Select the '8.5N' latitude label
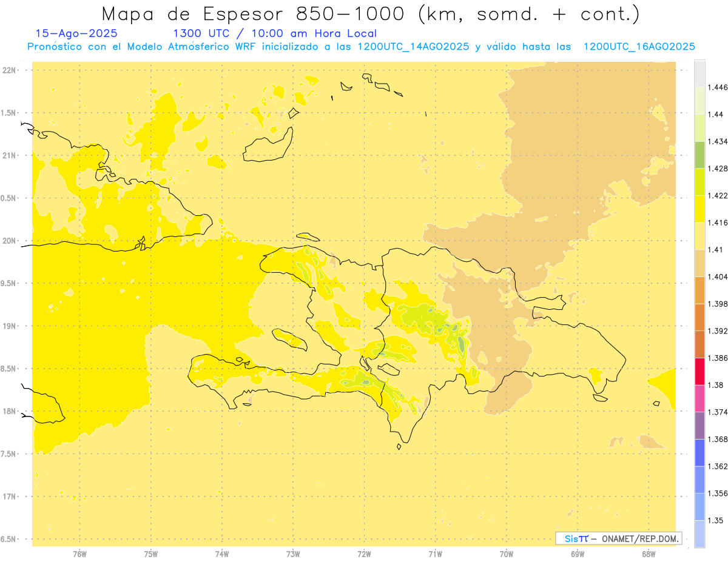This screenshot has width=728, height=562. click(x=8, y=369)
